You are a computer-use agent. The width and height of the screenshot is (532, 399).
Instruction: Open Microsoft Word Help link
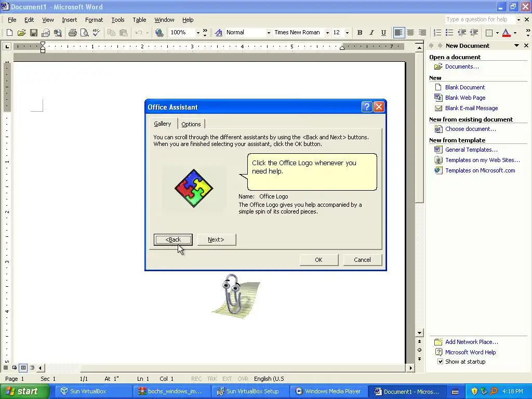click(470, 352)
